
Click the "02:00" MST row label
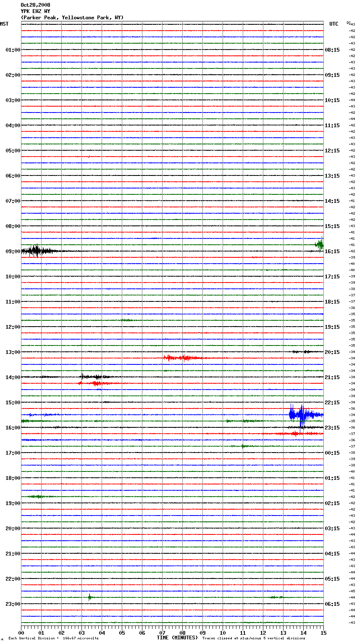tap(13, 75)
